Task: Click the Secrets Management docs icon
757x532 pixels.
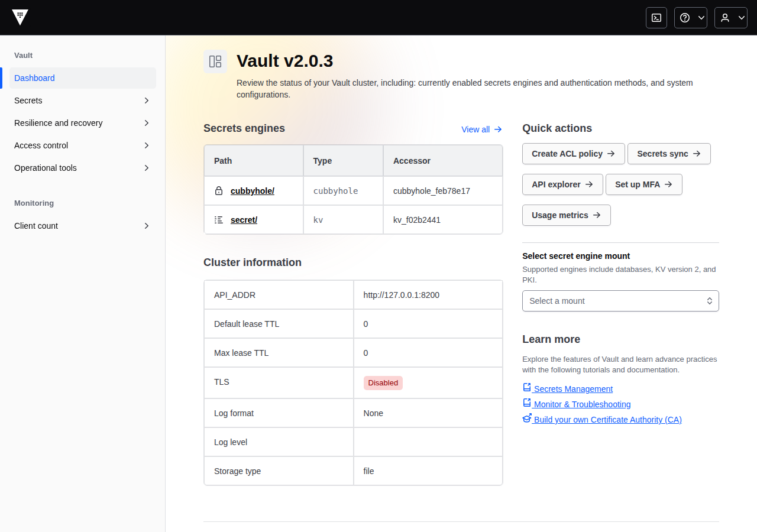Action: [x=527, y=388]
